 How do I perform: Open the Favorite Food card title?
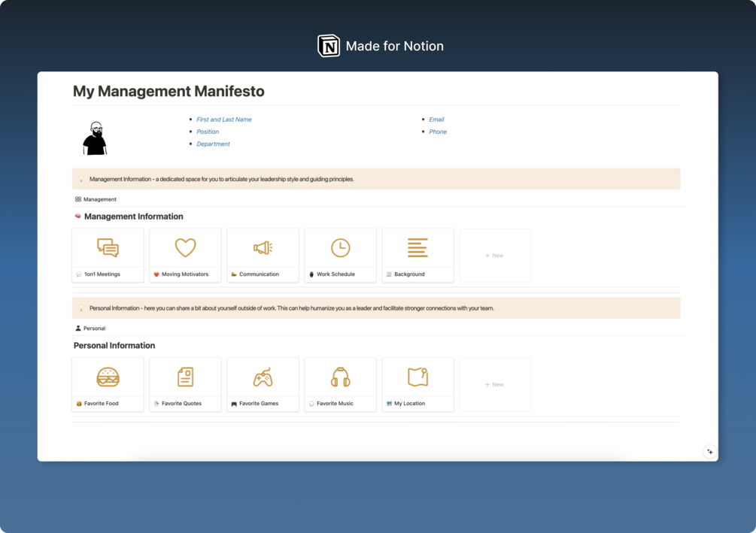click(x=102, y=404)
